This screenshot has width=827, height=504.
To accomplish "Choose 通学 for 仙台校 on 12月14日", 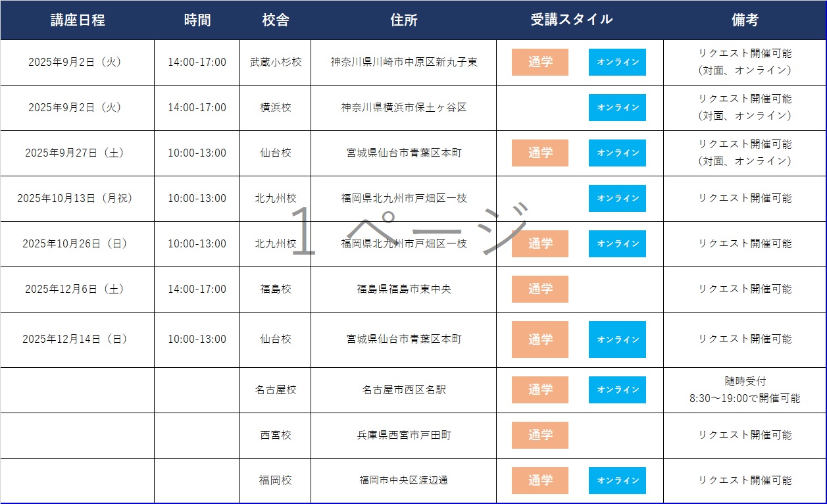I will [540, 340].
